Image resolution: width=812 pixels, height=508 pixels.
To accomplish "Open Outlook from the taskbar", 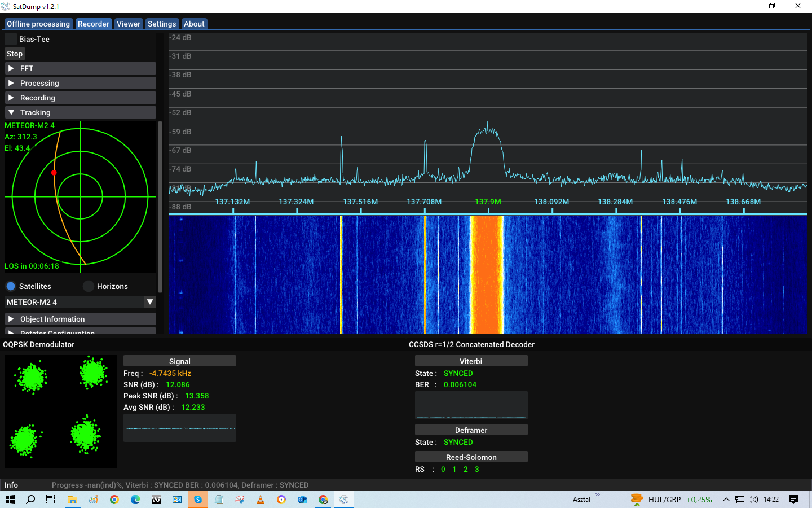I will (x=302, y=500).
